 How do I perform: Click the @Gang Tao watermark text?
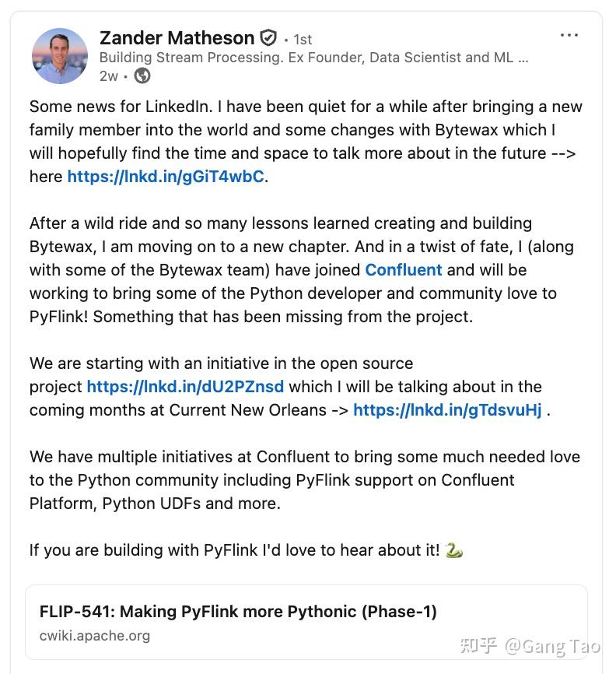[552, 646]
